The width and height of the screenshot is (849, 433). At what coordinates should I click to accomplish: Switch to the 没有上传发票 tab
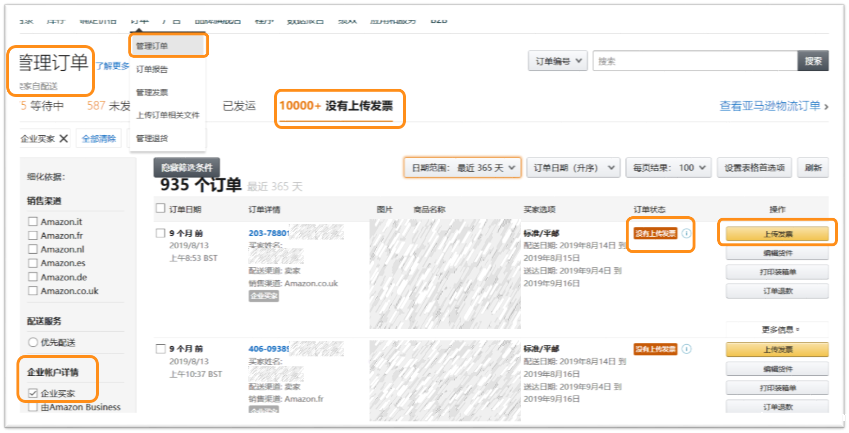coord(340,106)
